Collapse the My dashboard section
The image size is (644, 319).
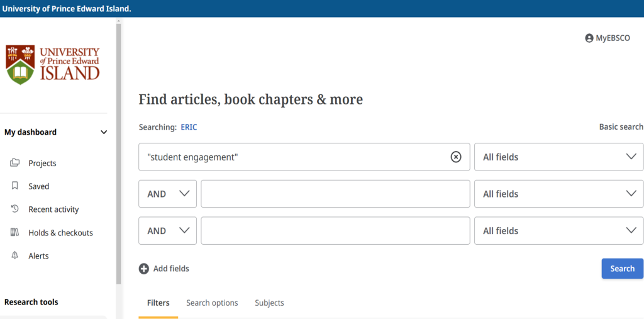tap(104, 132)
